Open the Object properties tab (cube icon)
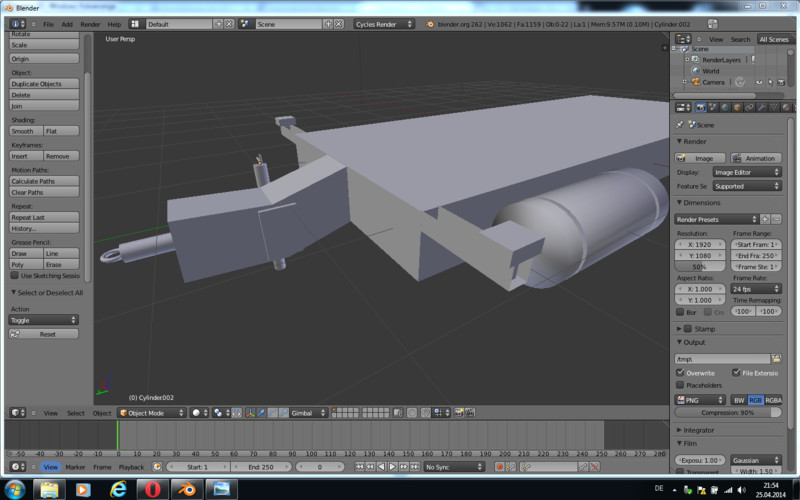Viewport: 800px width, 500px height. pos(737,108)
